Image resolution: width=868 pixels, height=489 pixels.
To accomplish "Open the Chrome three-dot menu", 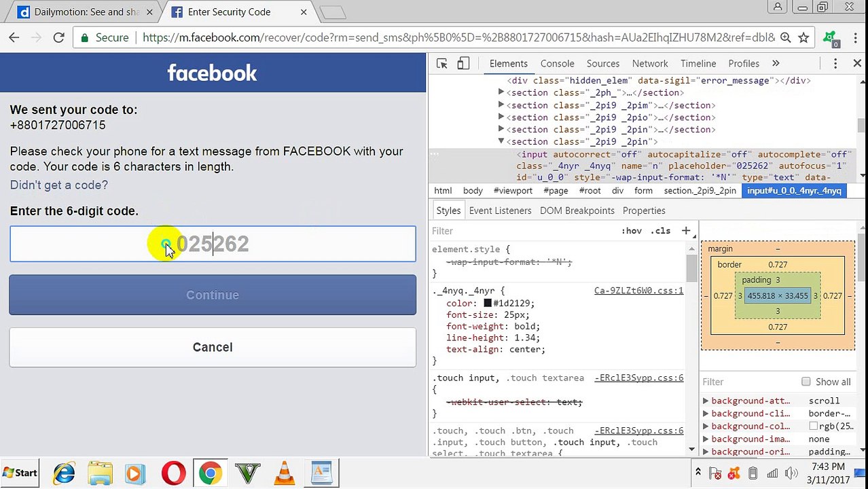I will pos(854,38).
